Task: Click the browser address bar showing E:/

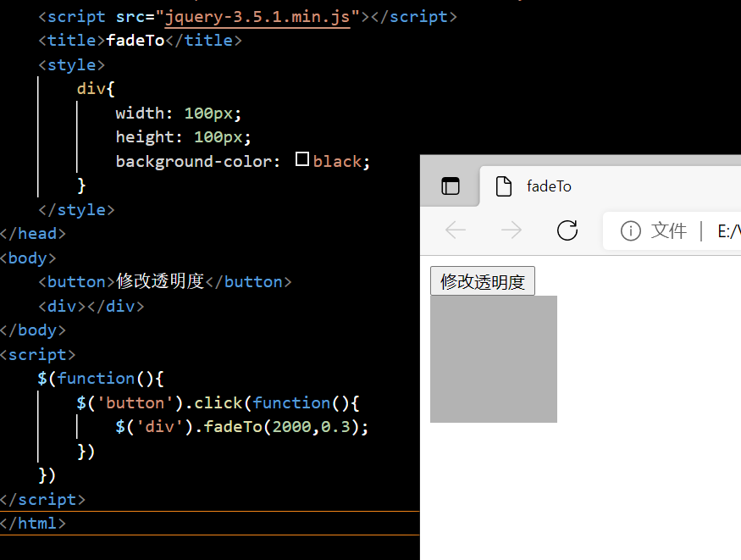Action: [727, 230]
